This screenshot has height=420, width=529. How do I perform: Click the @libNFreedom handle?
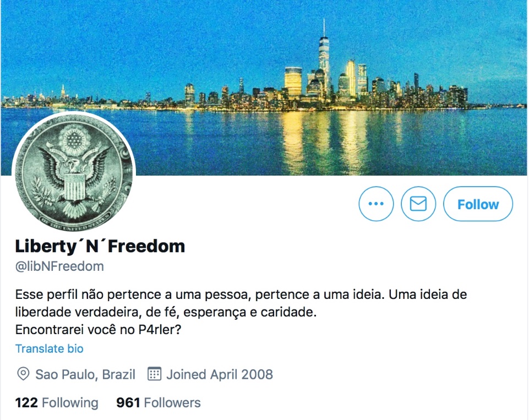59,266
